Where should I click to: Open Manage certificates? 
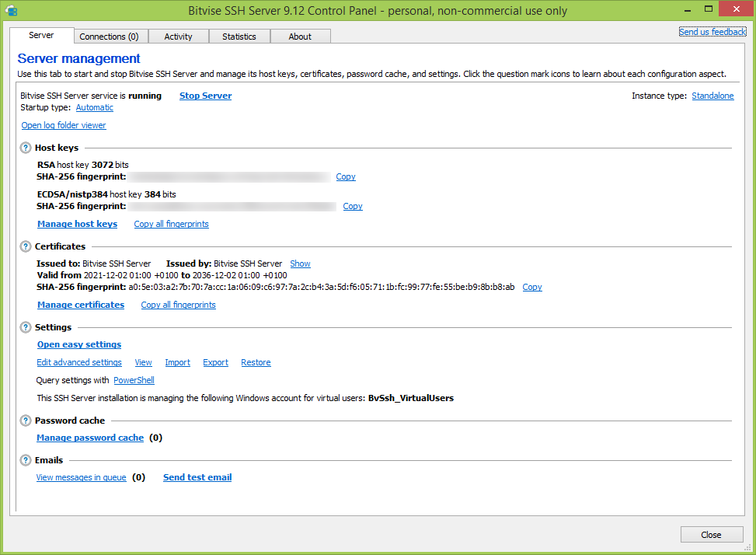81,305
